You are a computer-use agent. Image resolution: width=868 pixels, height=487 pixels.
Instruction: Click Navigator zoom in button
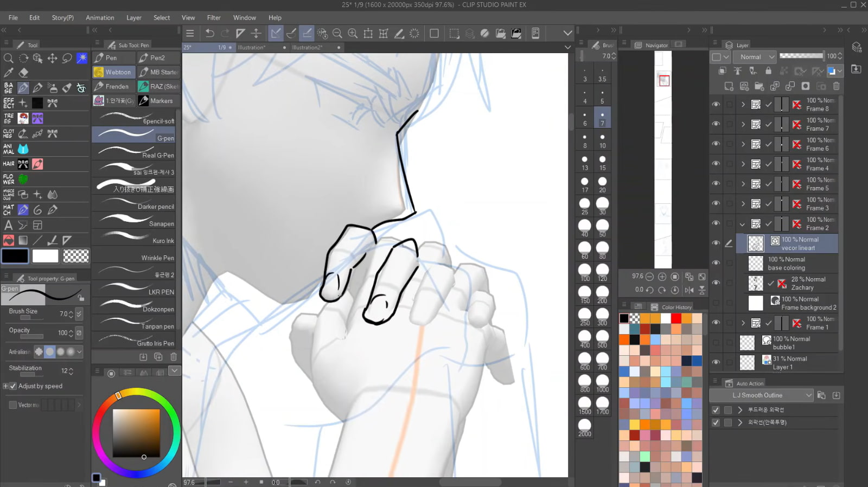point(662,277)
